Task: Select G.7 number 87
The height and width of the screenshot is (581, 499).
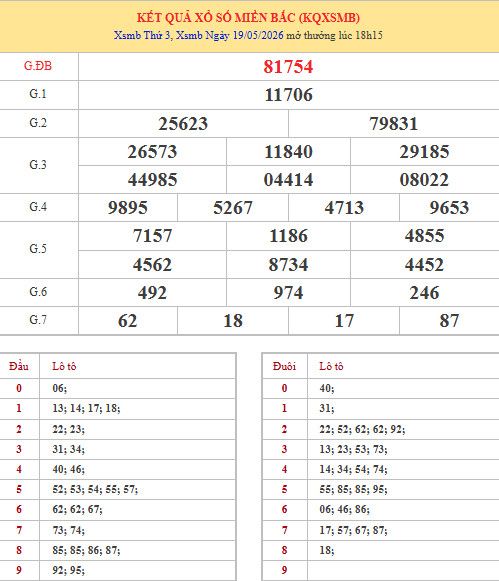Action: coord(449,321)
